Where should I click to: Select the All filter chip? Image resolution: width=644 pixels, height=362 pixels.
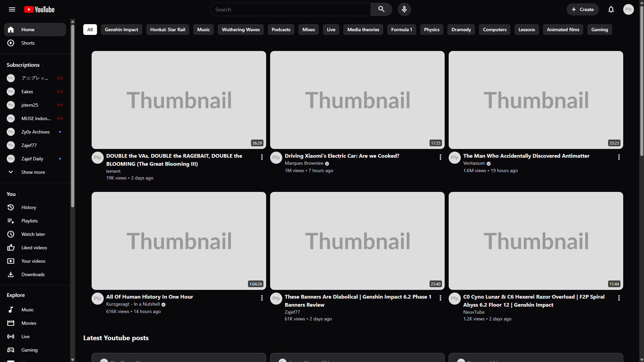90,30
